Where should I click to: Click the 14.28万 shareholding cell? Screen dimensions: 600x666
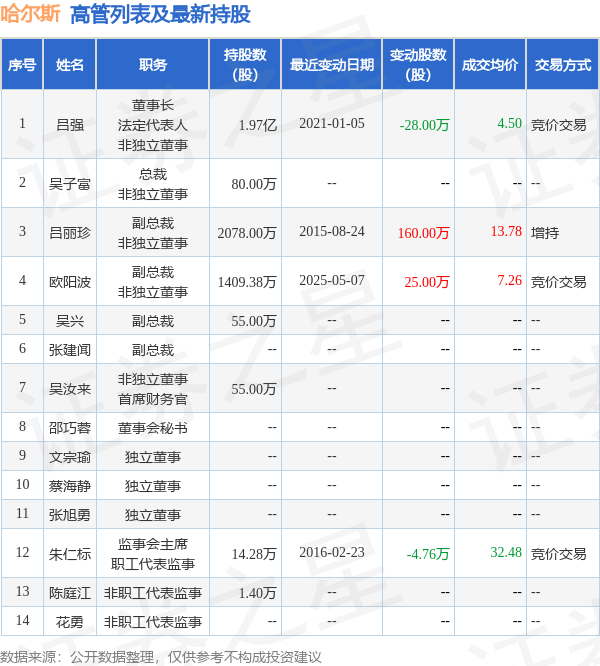[x=254, y=554]
